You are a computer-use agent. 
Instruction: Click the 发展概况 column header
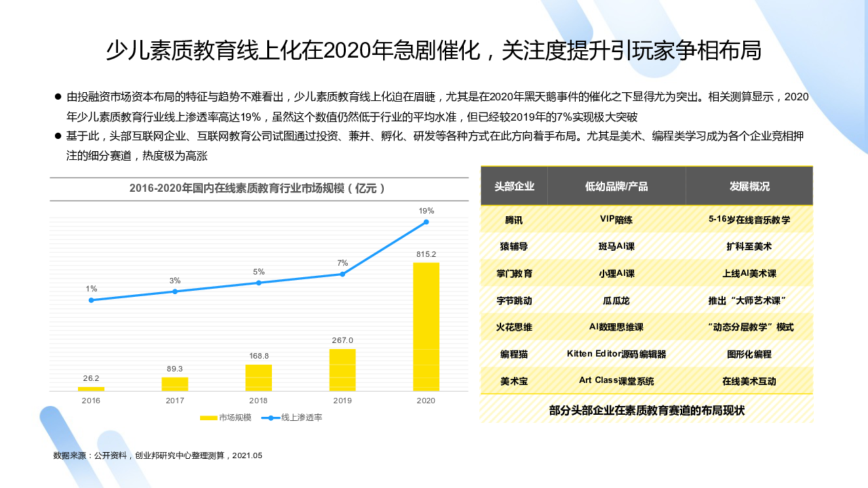[749, 186]
